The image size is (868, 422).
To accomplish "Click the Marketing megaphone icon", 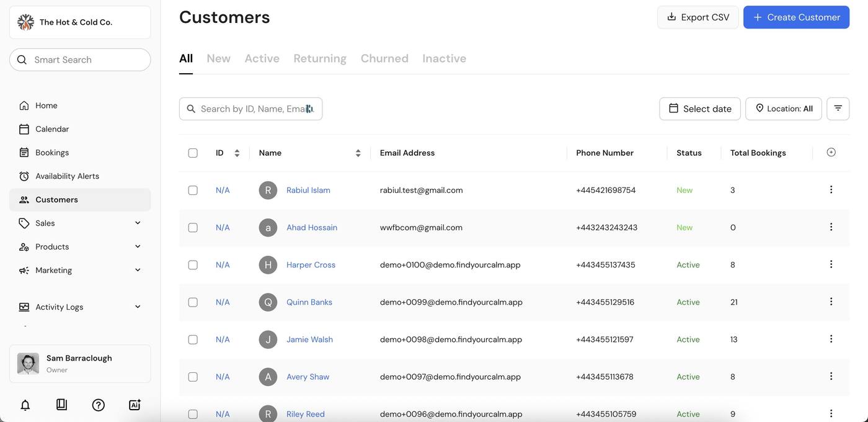I will point(24,271).
